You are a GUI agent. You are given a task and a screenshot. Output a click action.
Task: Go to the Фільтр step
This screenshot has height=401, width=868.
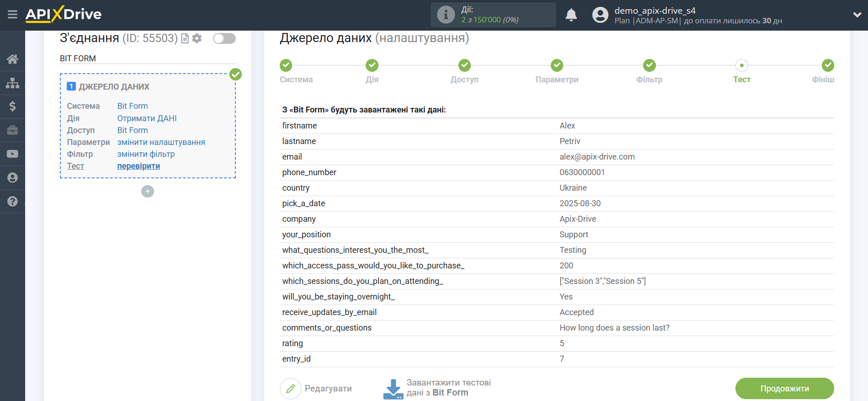pyautogui.click(x=649, y=72)
